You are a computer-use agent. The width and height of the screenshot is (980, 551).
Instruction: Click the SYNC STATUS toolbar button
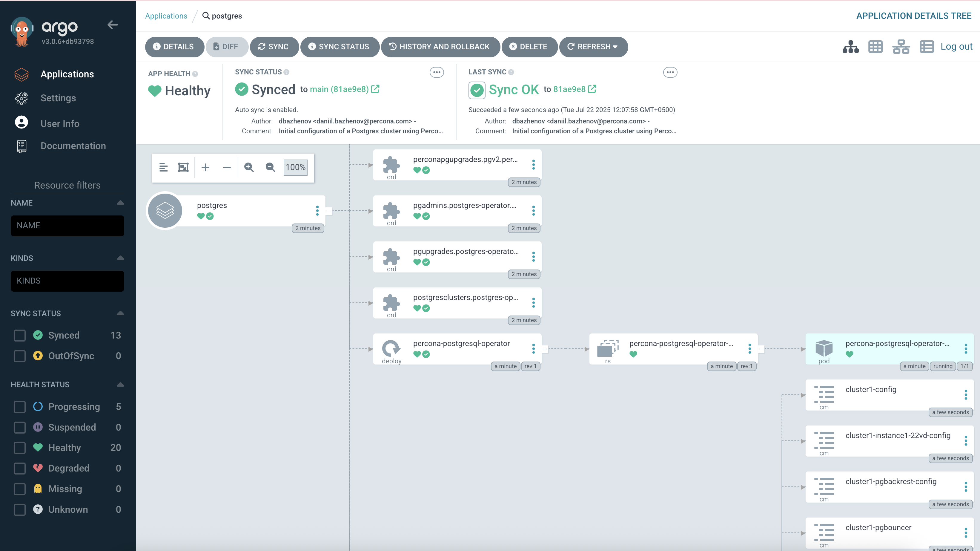click(x=340, y=47)
